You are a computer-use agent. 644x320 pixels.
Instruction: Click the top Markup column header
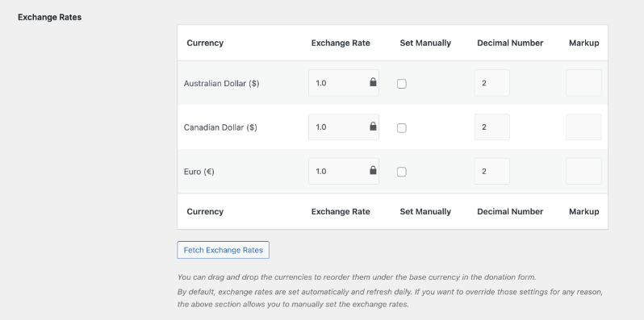(583, 43)
